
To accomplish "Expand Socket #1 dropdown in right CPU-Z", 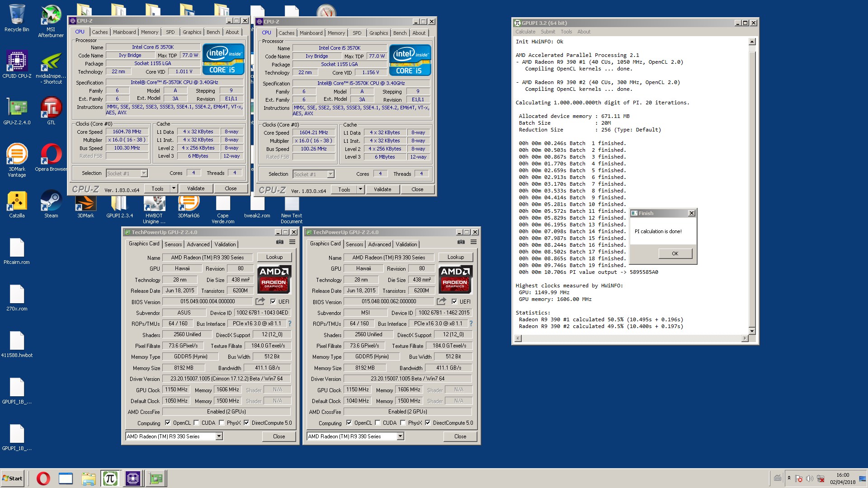I will (x=330, y=174).
